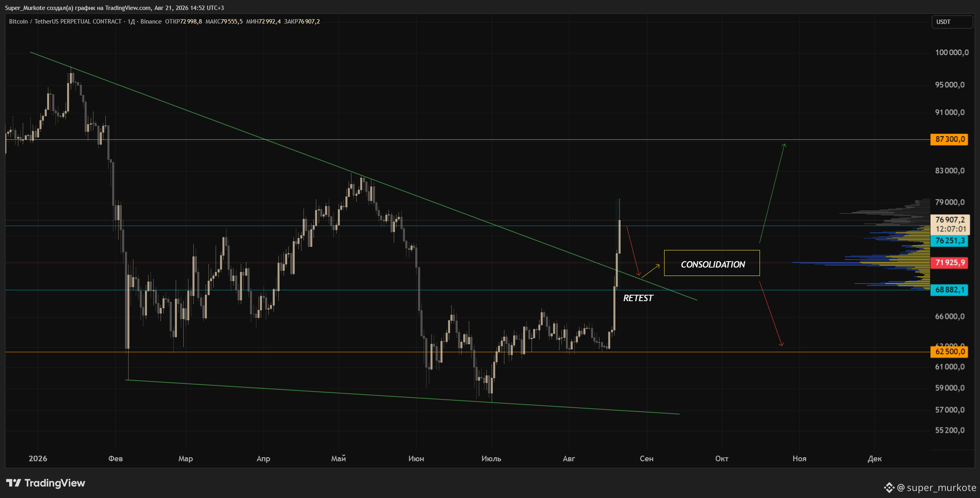Screen dimensions: 980x498
Task: Click the Май month label on time axis
Action: tap(339, 459)
